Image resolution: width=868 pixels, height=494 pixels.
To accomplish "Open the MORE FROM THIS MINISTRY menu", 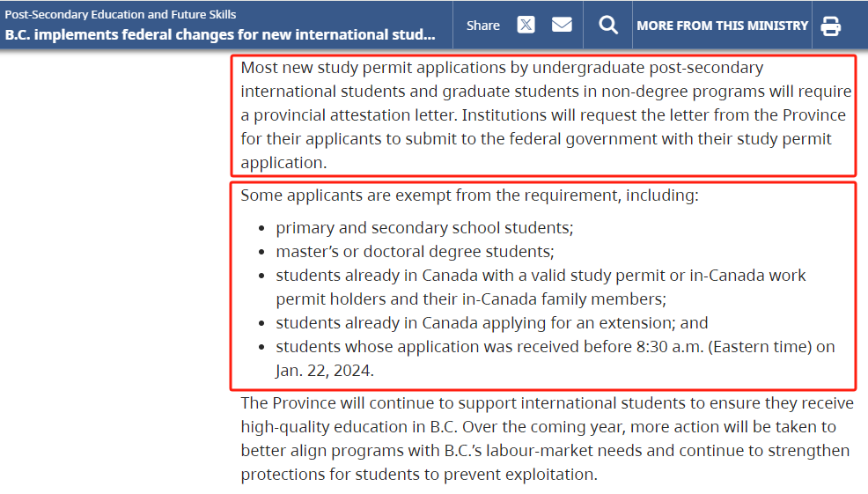I will click(x=722, y=26).
